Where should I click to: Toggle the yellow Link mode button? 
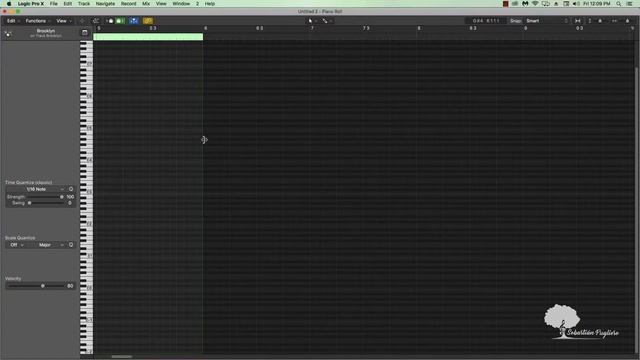[x=148, y=21]
